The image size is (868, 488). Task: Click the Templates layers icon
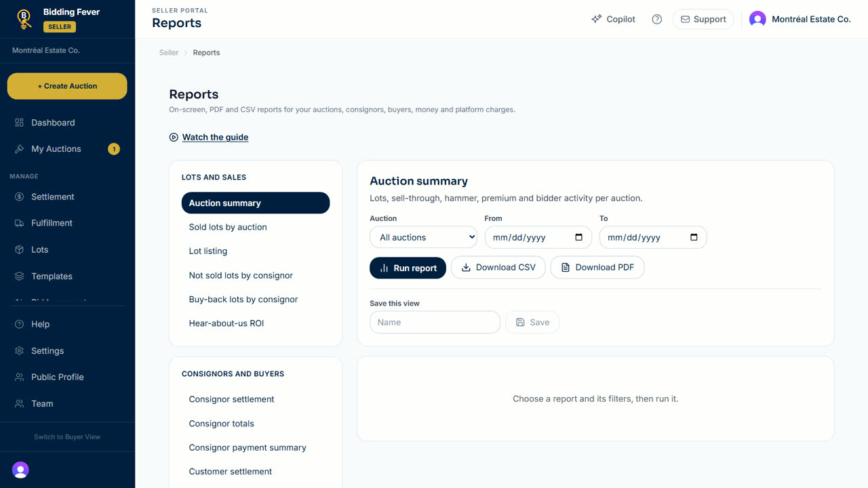click(19, 277)
